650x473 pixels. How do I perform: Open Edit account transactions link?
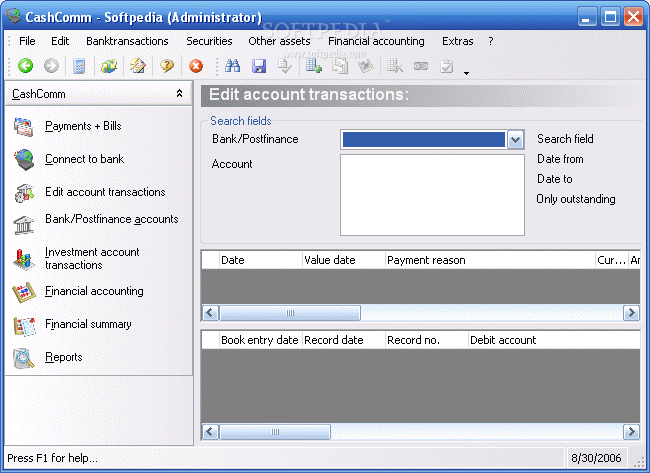tap(105, 192)
